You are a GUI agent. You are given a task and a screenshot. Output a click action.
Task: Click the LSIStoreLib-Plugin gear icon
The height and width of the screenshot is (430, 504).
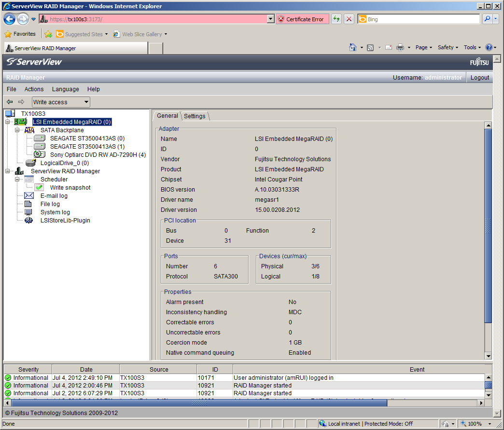[28, 220]
